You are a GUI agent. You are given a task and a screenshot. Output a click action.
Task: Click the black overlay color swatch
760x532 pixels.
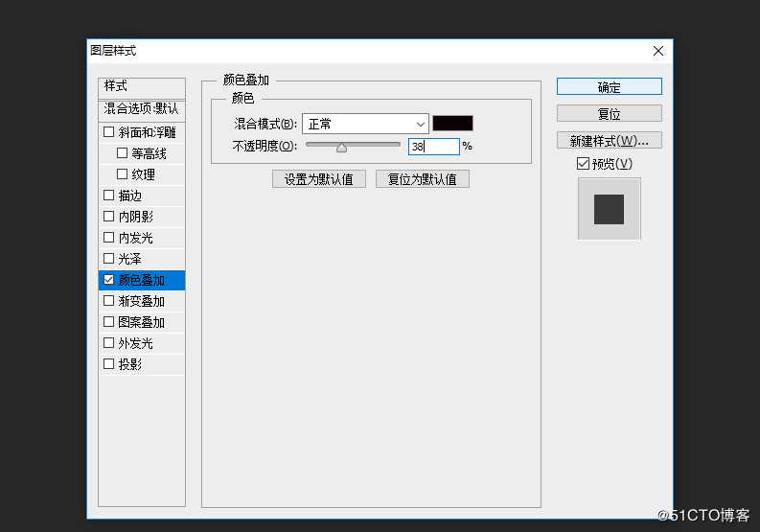pos(452,124)
